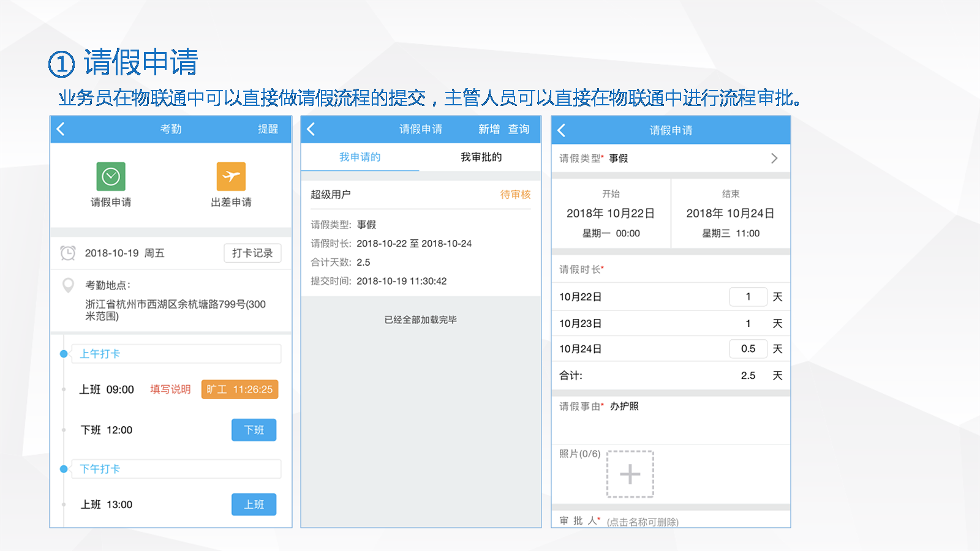Viewport: 980px width, 551px height.
Task: Click back arrow beside 新增 header
Action: (x=311, y=129)
